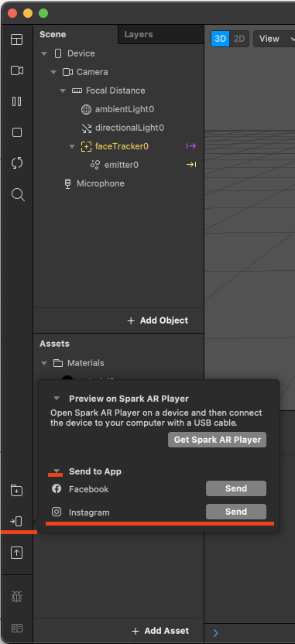Open the bug report icon
The height and width of the screenshot is (644, 295).
coord(16,596)
